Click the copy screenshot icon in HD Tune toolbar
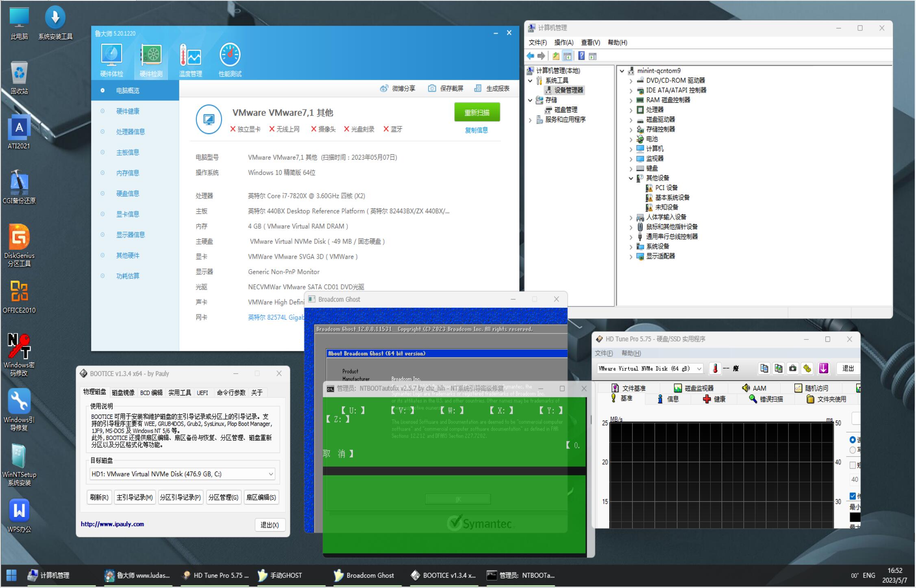916x588 pixels. pos(779,368)
